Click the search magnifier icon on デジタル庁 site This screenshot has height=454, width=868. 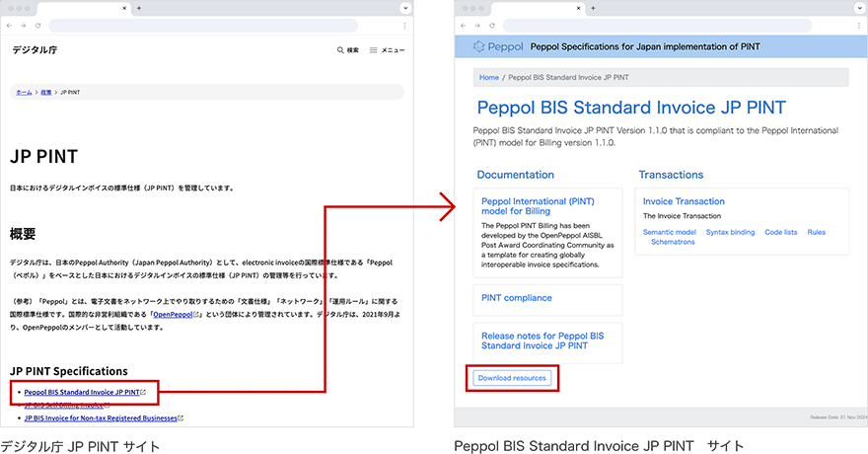pos(341,50)
